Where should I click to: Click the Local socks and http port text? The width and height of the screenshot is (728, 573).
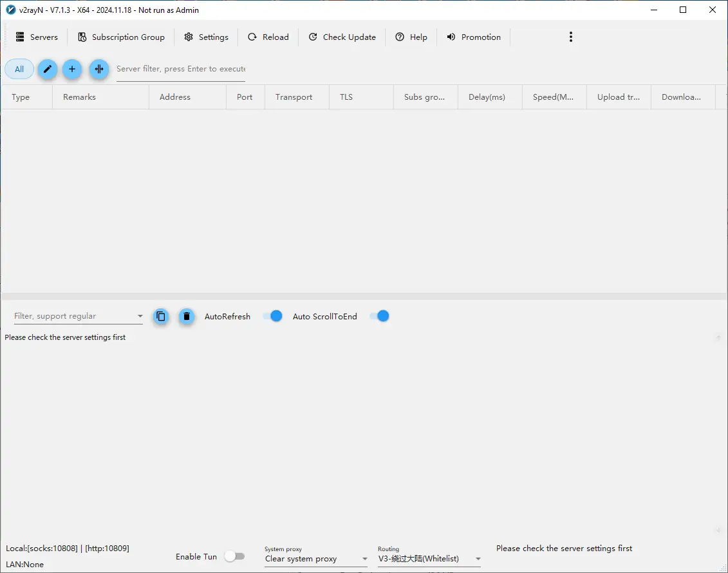[x=68, y=549]
